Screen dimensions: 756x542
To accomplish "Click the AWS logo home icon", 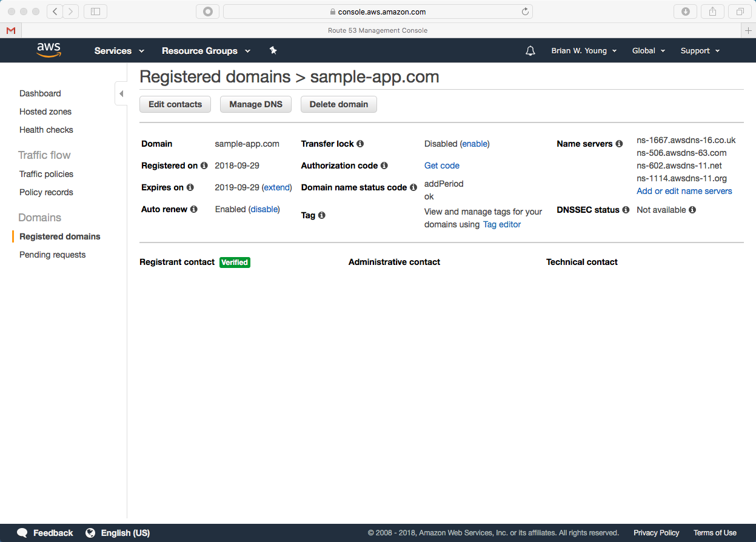I will tap(49, 50).
